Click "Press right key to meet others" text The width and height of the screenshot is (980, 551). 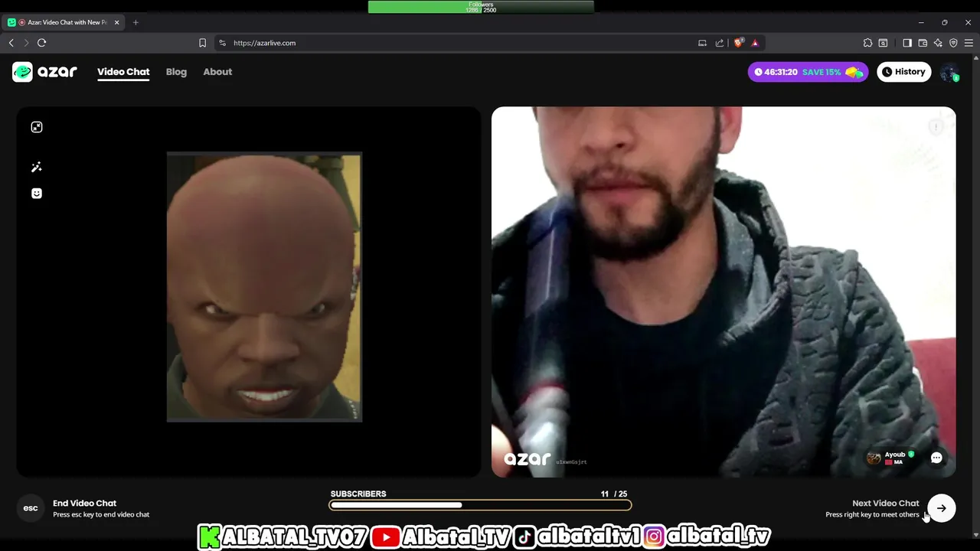[872, 514]
